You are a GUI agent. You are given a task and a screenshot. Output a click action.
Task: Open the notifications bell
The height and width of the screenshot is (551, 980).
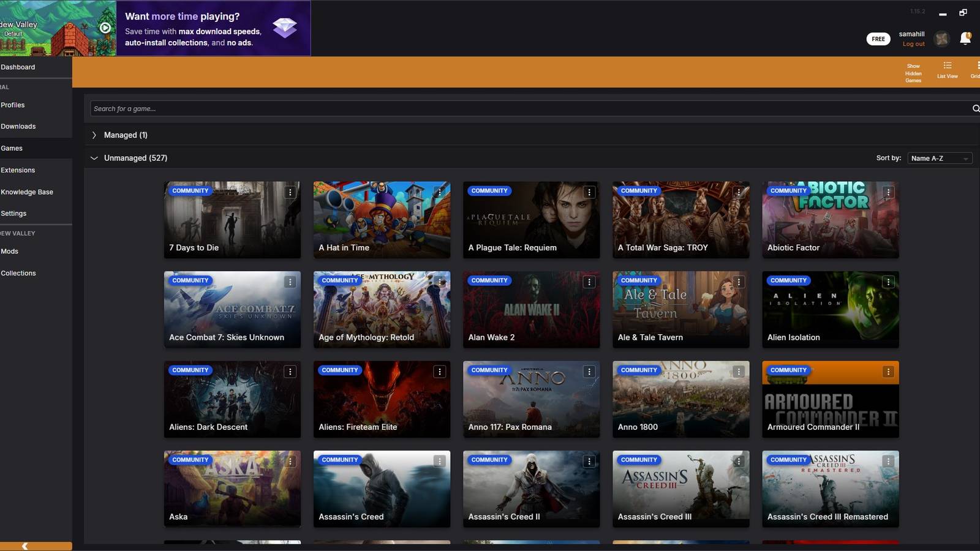click(x=965, y=38)
